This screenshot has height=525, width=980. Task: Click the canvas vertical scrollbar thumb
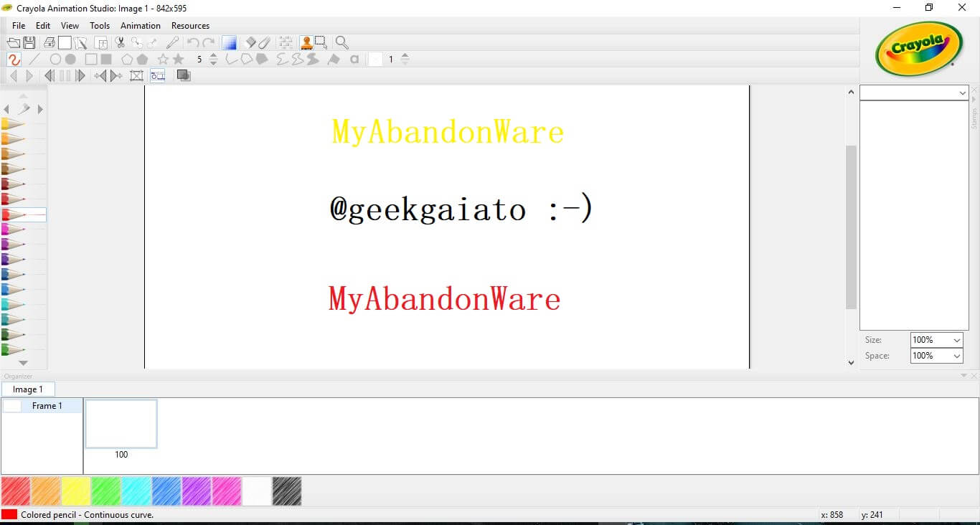[x=852, y=227]
